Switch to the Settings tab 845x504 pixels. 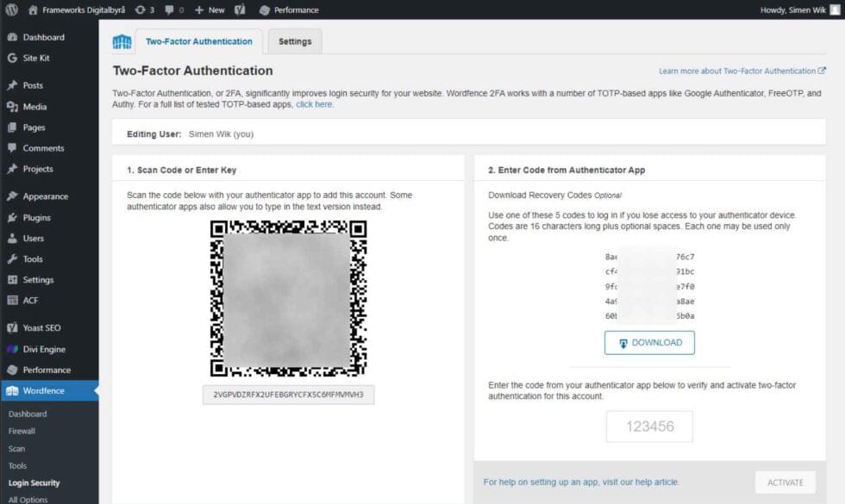(295, 41)
